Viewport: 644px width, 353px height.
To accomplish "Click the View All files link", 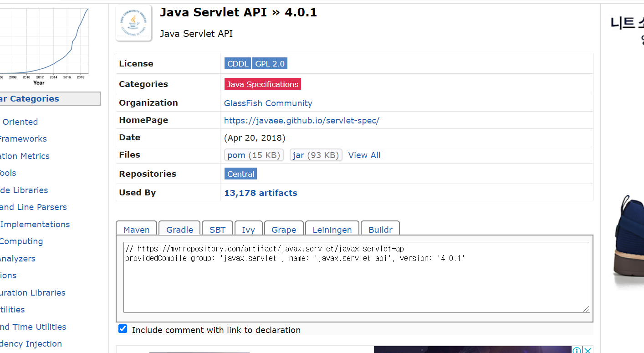I will [364, 155].
